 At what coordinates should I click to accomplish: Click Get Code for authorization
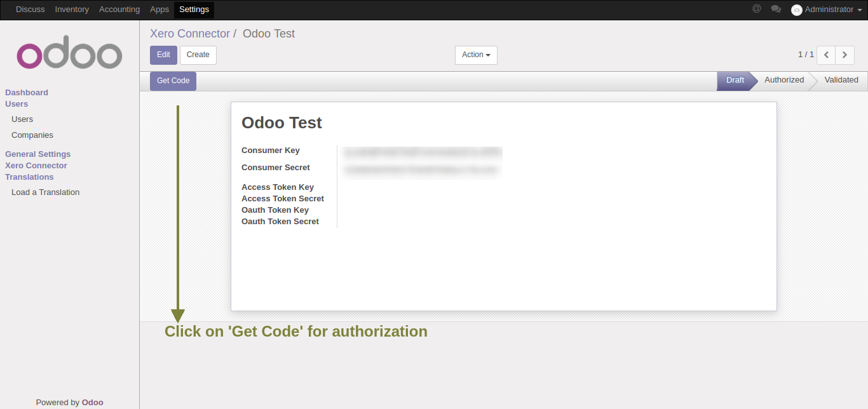click(x=173, y=81)
